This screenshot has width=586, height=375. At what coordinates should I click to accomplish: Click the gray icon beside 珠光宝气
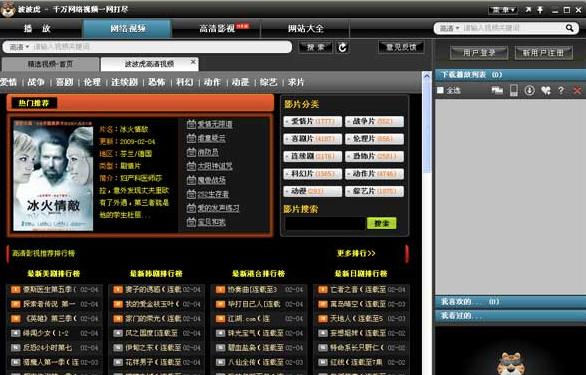[220, 333]
